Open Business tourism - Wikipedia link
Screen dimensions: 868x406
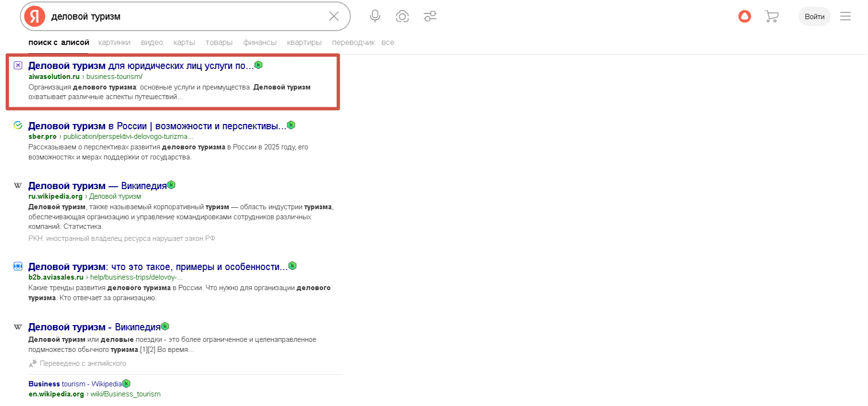click(x=75, y=384)
